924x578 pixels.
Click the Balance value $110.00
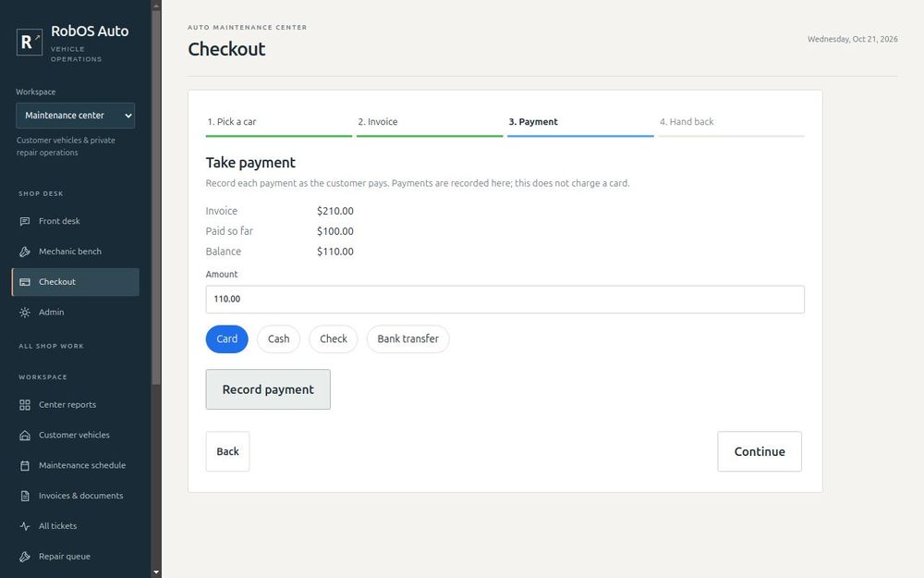coord(335,252)
